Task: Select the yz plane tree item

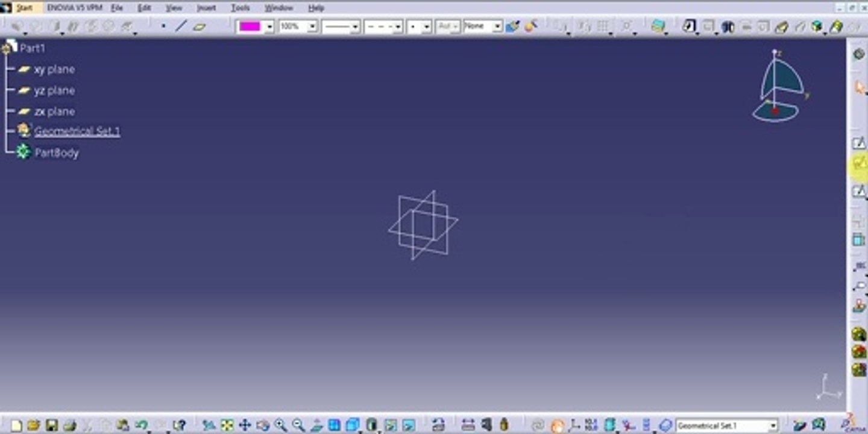Action: [54, 90]
